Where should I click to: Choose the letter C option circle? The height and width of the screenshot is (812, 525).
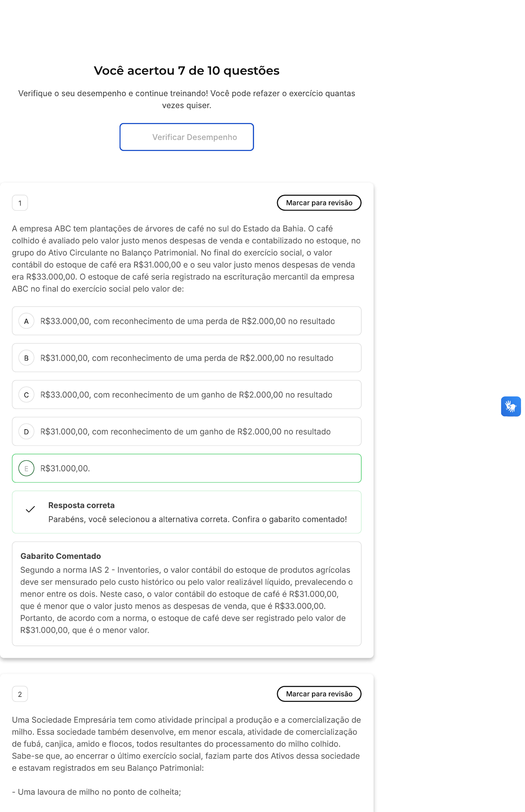26,395
